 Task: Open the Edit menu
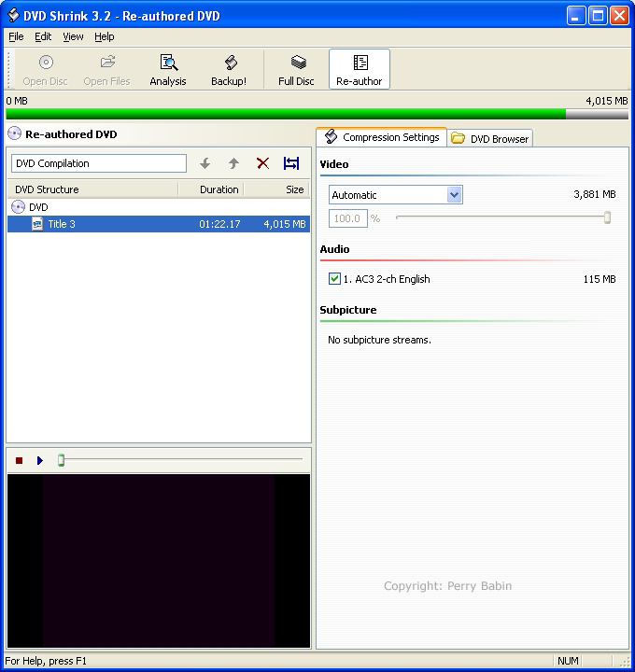(43, 36)
